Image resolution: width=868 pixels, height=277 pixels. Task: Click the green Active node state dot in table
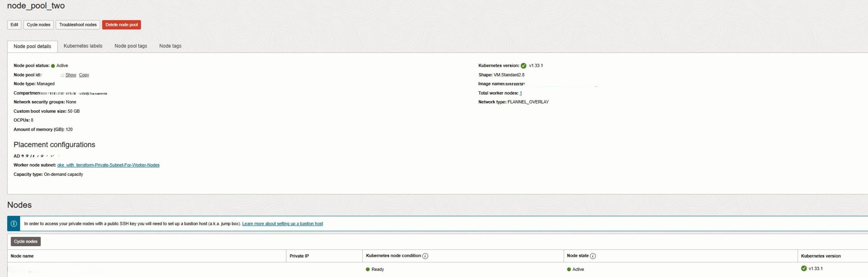569,269
